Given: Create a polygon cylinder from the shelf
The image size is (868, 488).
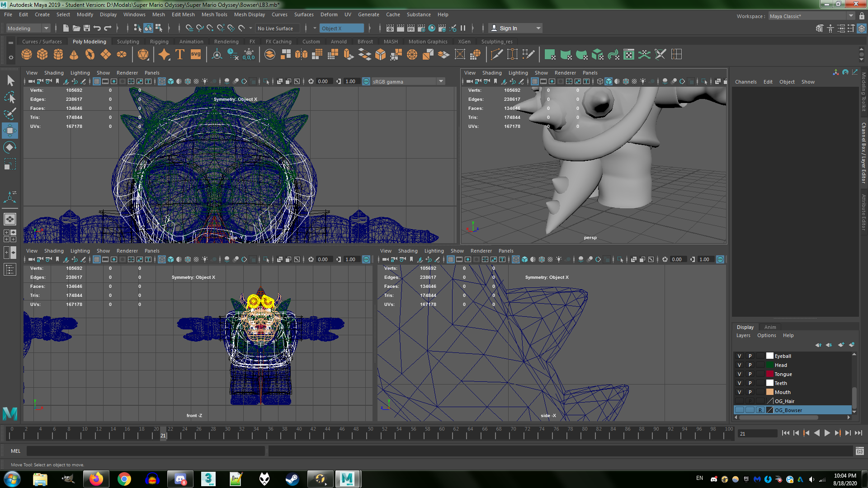Looking at the screenshot, I should (x=58, y=55).
